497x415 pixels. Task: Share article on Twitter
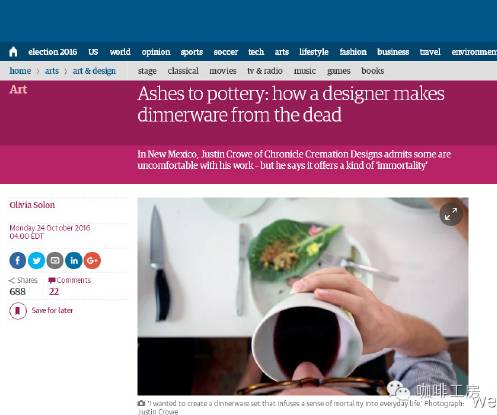point(36,260)
